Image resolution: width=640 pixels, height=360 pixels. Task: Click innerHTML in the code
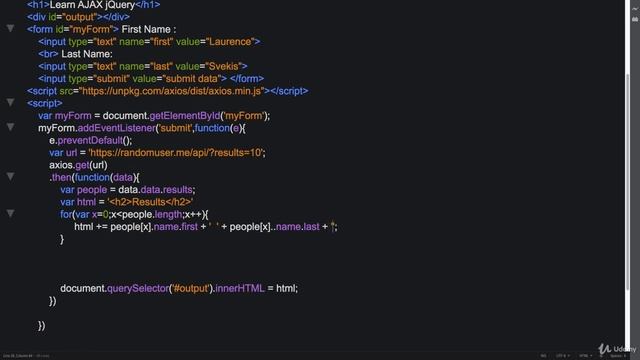(240, 289)
